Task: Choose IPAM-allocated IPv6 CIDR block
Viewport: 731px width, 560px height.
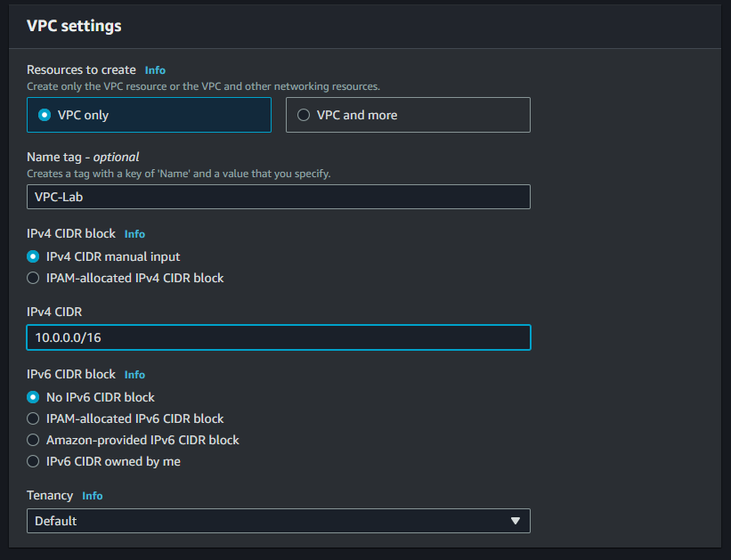Action: tap(34, 418)
